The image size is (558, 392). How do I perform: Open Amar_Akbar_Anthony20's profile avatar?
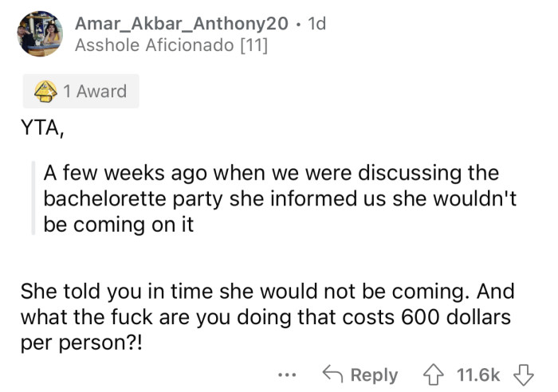point(39,34)
